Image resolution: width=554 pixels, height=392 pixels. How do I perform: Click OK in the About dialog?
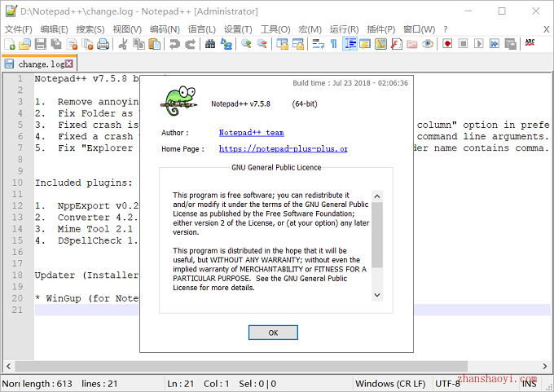[273, 333]
